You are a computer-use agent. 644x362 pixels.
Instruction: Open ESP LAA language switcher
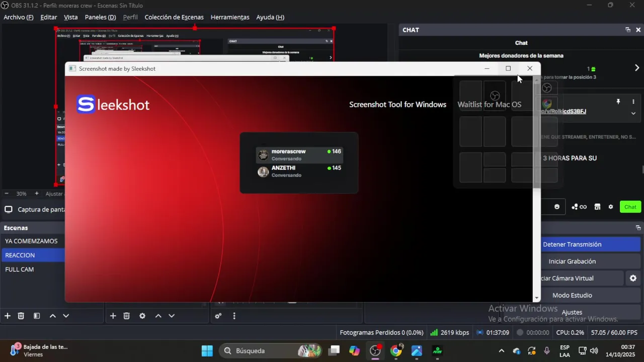565,350
